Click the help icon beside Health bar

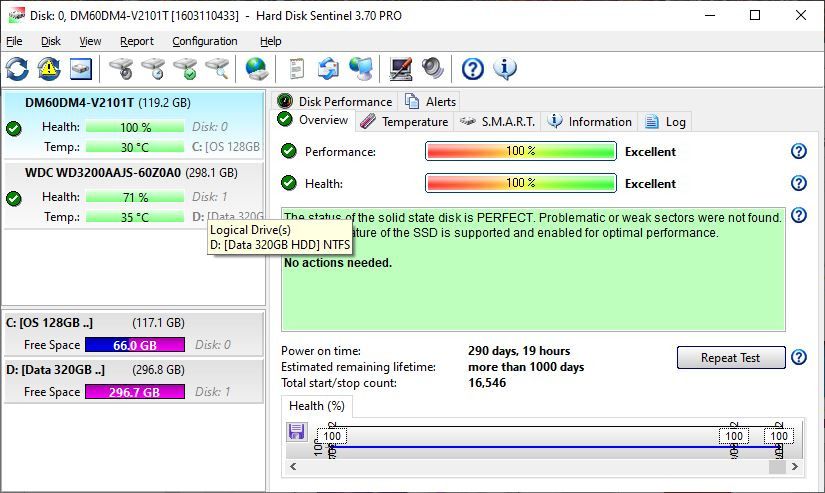click(x=799, y=183)
